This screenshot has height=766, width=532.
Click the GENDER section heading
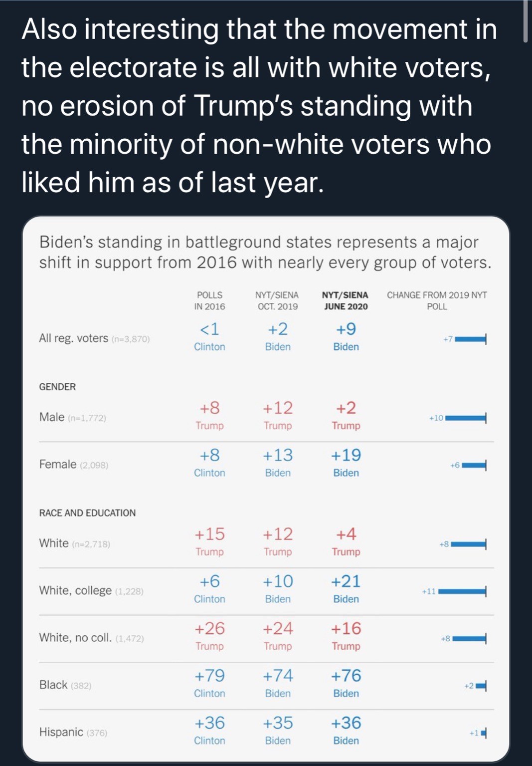[57, 387]
